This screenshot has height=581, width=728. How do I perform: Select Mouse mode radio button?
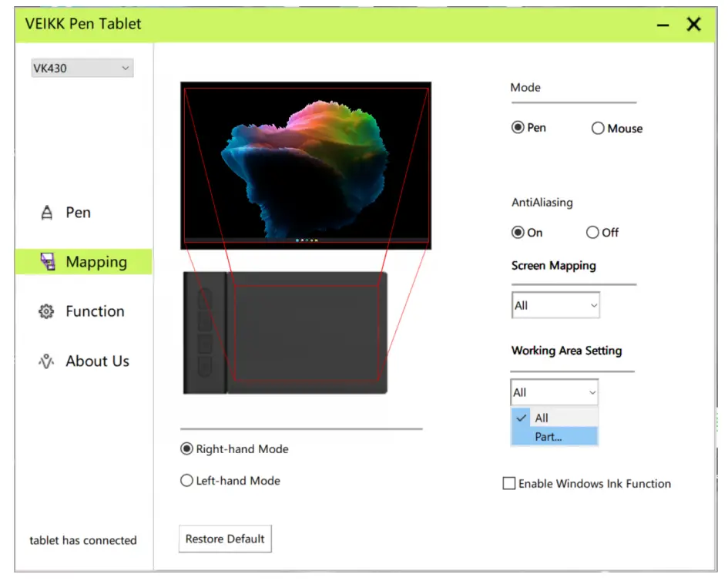[598, 128]
